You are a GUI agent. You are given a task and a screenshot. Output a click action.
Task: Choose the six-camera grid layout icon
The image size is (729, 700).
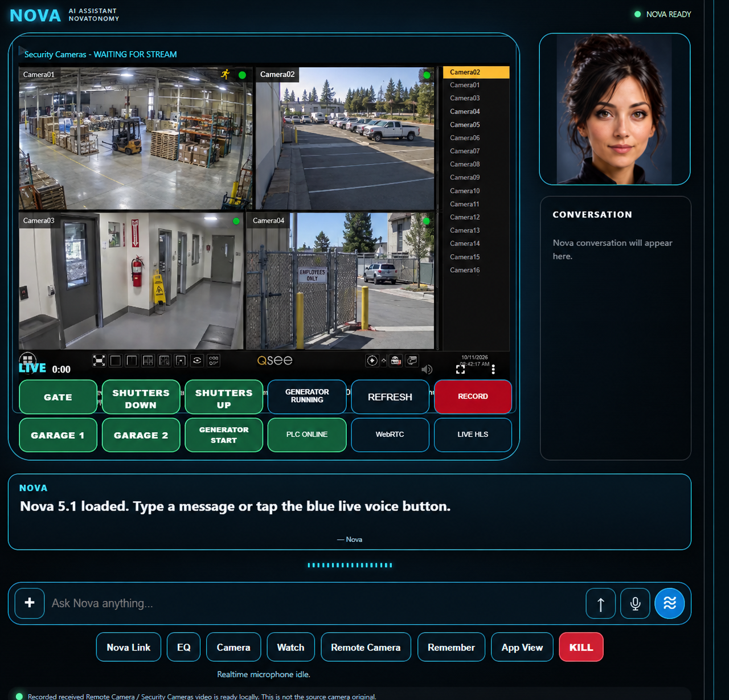165,361
